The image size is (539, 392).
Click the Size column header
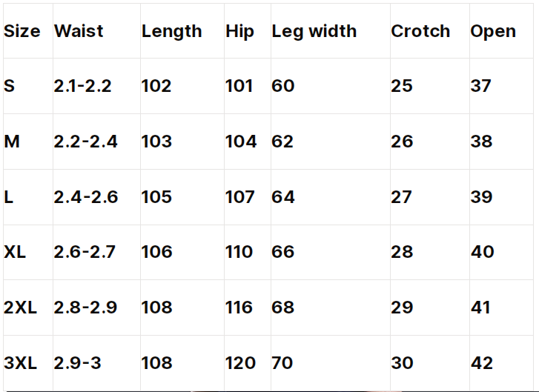click(22, 31)
